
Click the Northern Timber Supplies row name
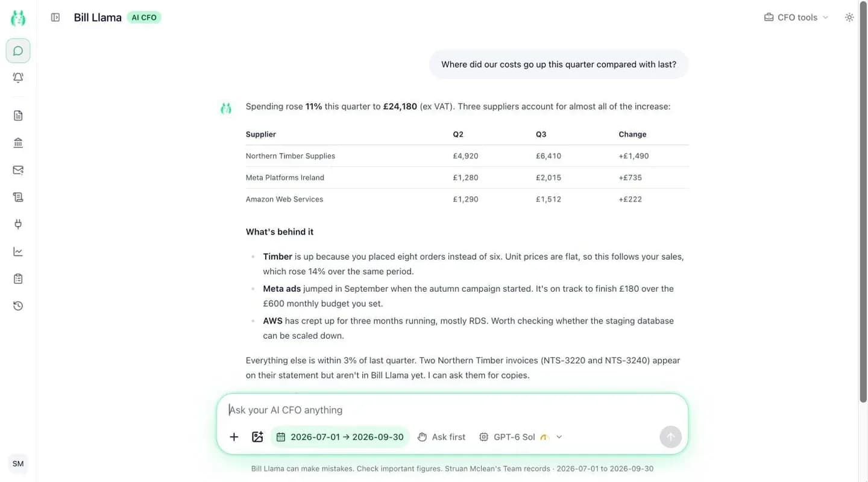[x=291, y=156]
